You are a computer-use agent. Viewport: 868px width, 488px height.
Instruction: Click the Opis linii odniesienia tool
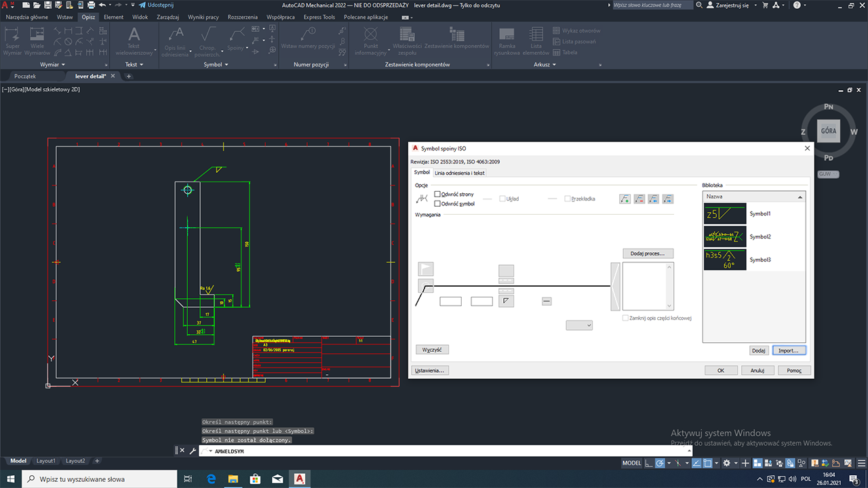click(176, 41)
